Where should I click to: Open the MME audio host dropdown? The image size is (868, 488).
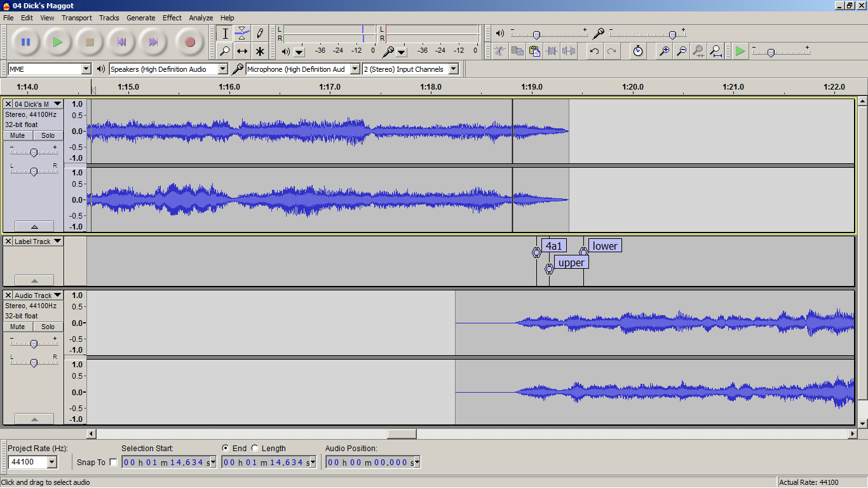86,69
